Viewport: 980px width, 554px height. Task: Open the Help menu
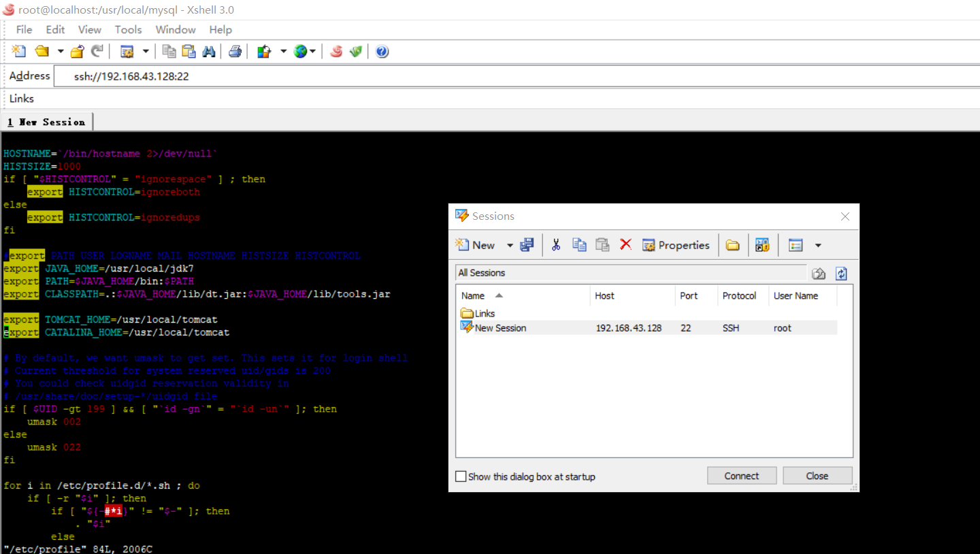click(220, 29)
